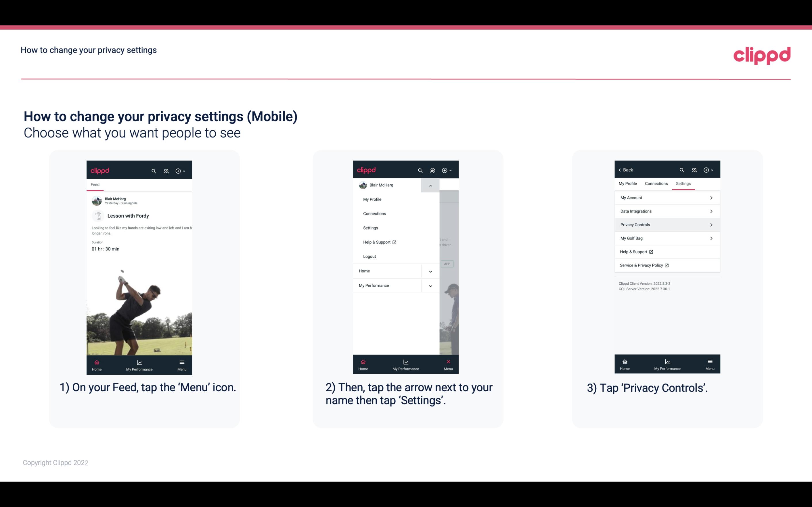Image resolution: width=812 pixels, height=507 pixels.
Task: Click the Connections link in menu
Action: pyautogui.click(x=374, y=213)
